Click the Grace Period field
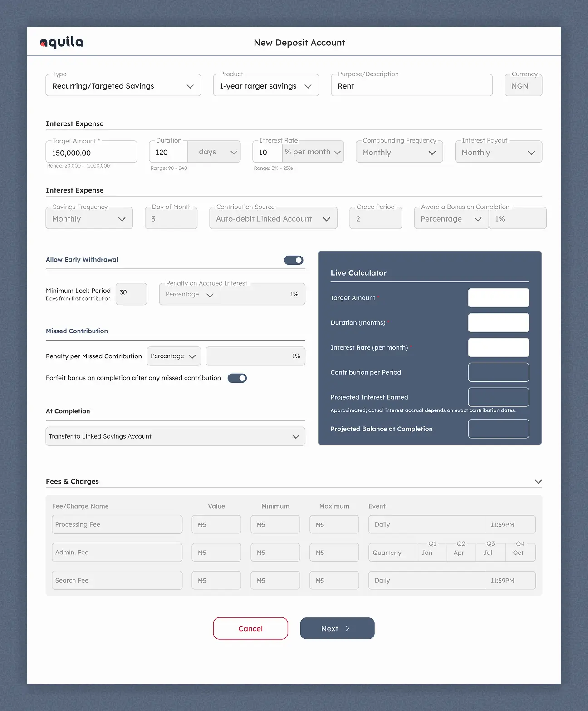 [376, 218]
